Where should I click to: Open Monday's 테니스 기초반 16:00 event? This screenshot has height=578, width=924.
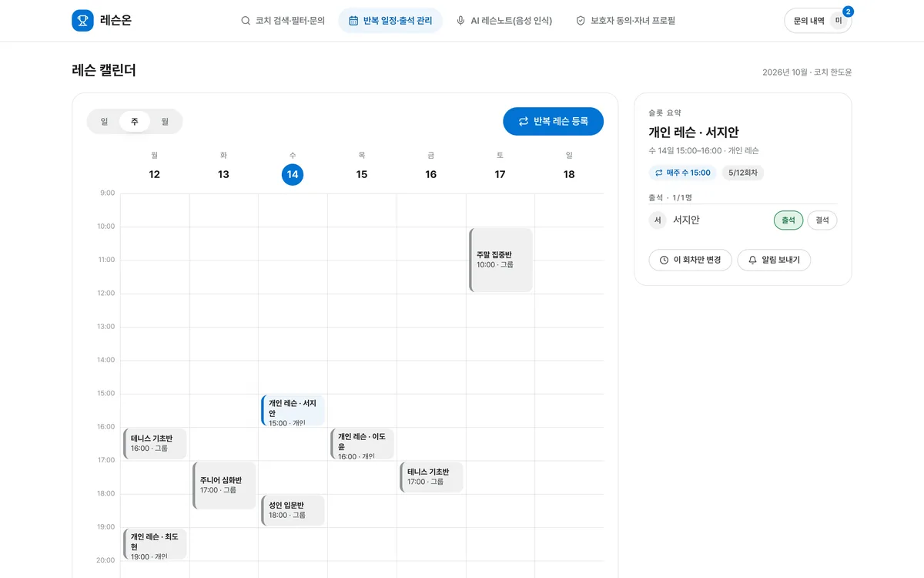point(155,444)
